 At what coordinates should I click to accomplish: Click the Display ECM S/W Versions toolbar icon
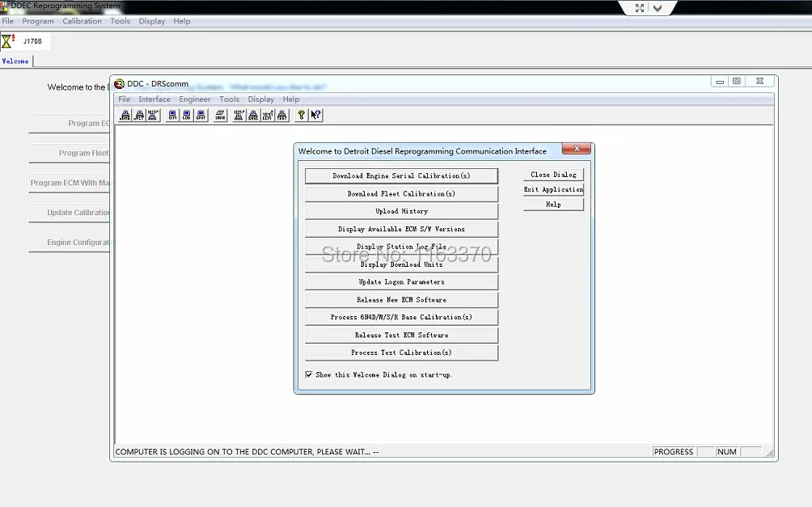(x=172, y=115)
